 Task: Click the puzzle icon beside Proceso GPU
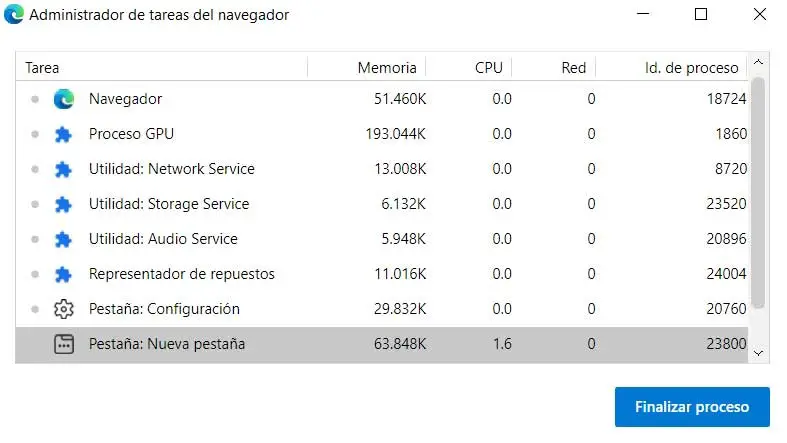64,134
